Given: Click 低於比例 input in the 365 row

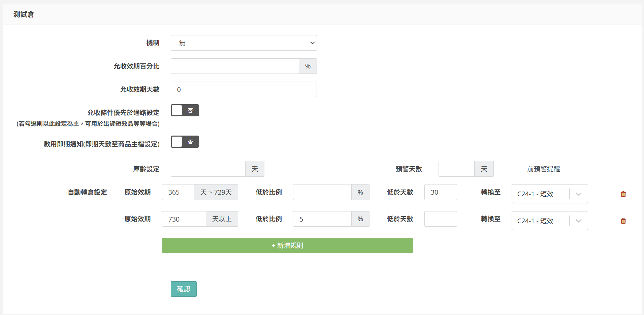Looking at the screenshot, I should pos(322,192).
